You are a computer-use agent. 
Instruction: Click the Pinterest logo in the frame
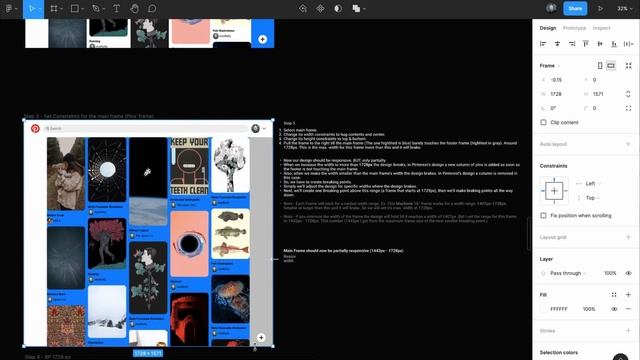[35, 129]
